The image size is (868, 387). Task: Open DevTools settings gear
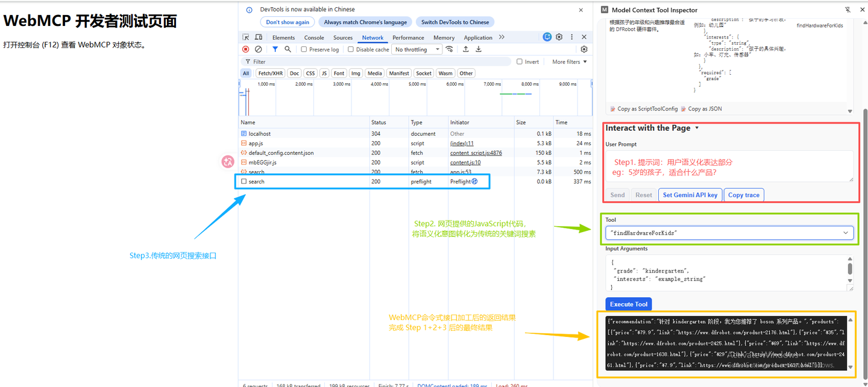(559, 37)
